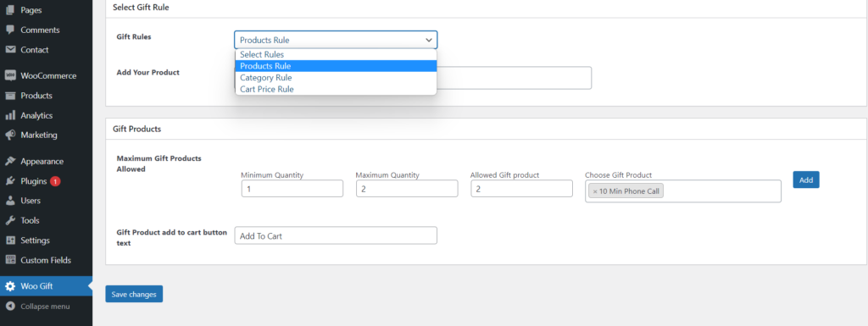Go to Custom Fields menu
Screen dimensions: 868x326
coord(46,260)
